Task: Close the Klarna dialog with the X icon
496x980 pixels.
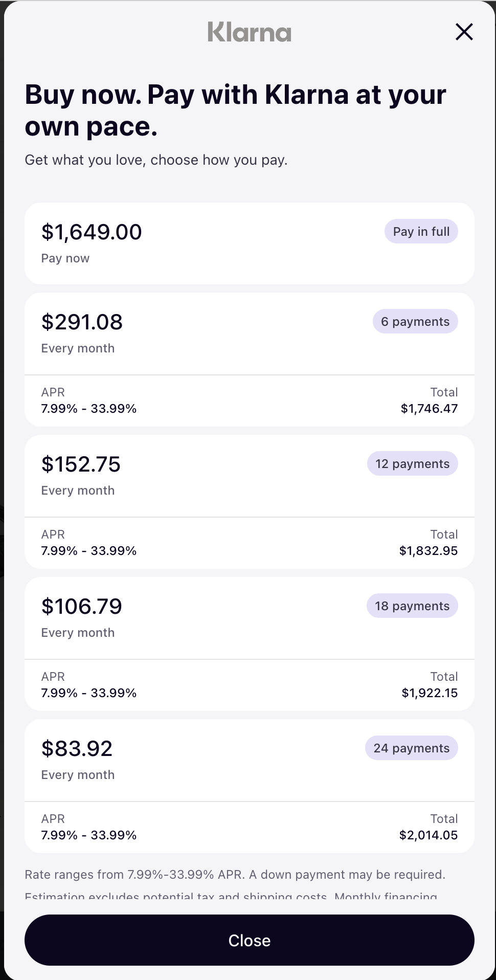Action: (x=464, y=32)
